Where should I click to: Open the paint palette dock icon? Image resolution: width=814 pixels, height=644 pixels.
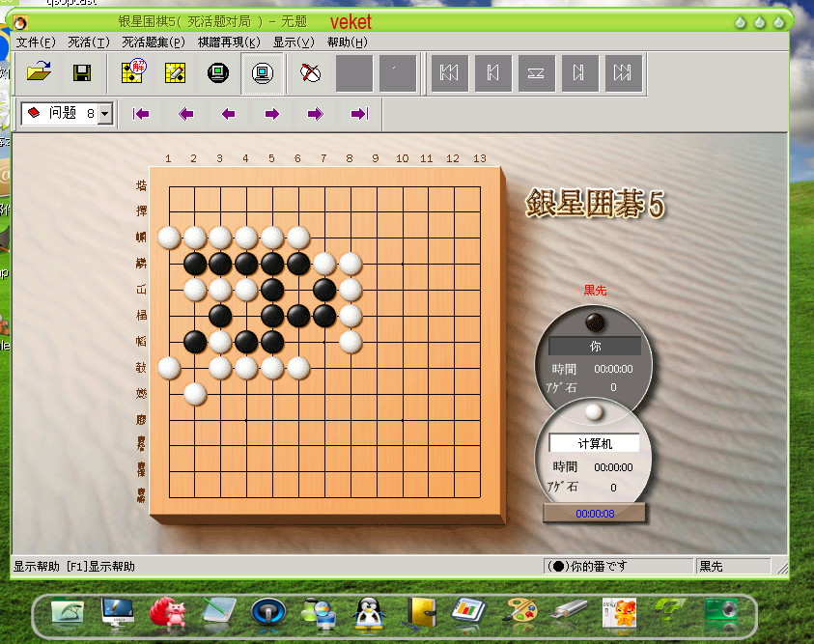pos(520,611)
